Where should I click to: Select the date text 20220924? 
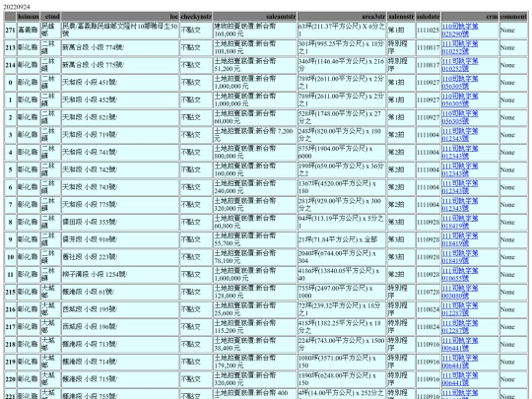point(17,7)
